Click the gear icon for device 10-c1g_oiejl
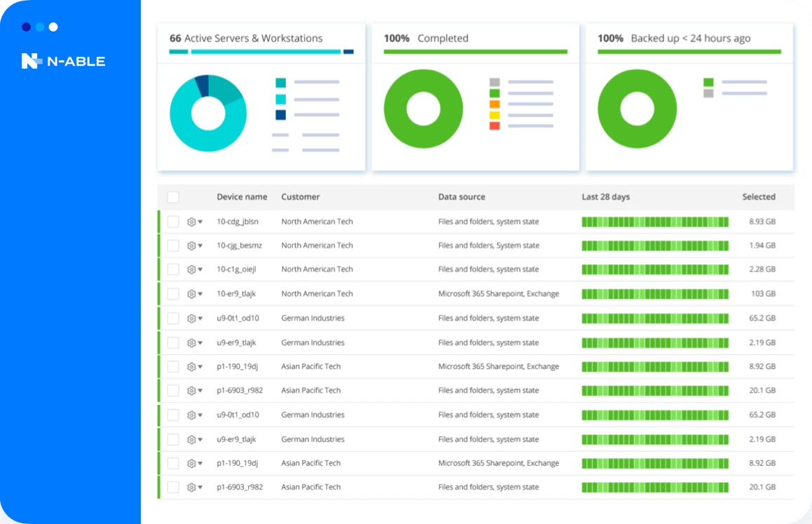Viewport: 812px width, 524px height. click(191, 270)
